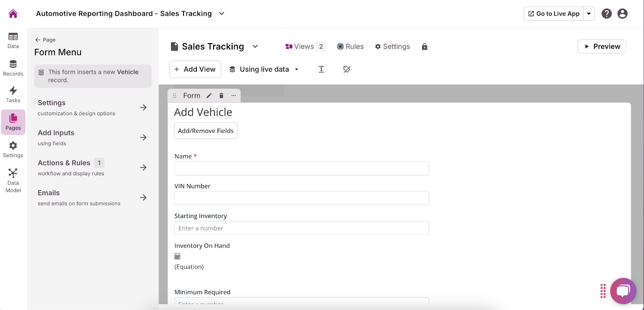Open the chat support bubble

[x=623, y=291]
